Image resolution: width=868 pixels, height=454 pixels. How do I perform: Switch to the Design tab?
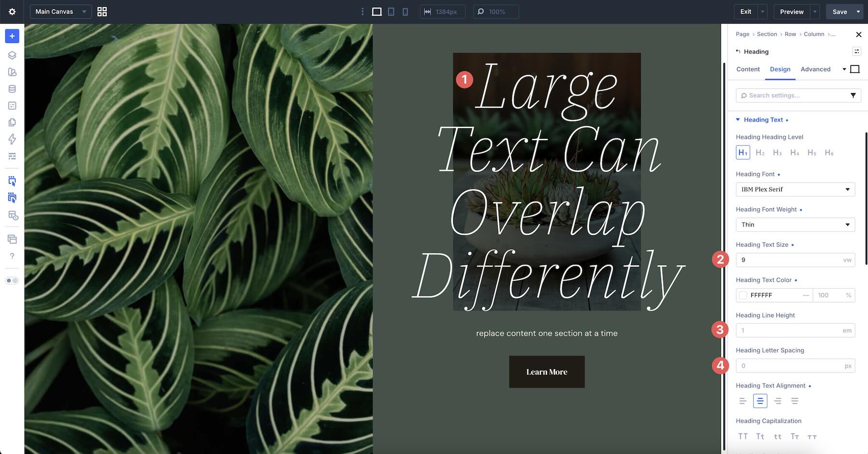click(780, 69)
